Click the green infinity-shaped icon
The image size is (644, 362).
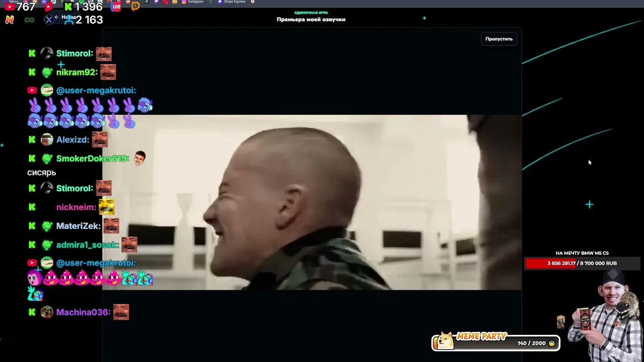tap(30, 20)
